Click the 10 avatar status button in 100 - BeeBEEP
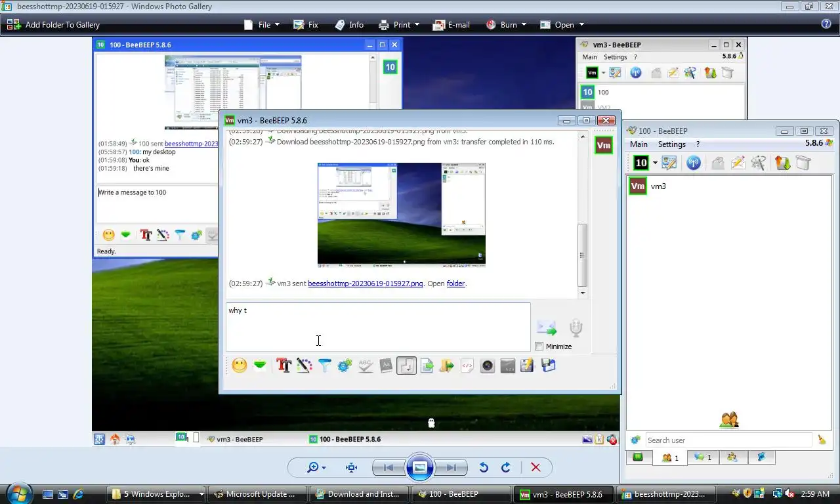The width and height of the screenshot is (840, 504). click(x=641, y=163)
